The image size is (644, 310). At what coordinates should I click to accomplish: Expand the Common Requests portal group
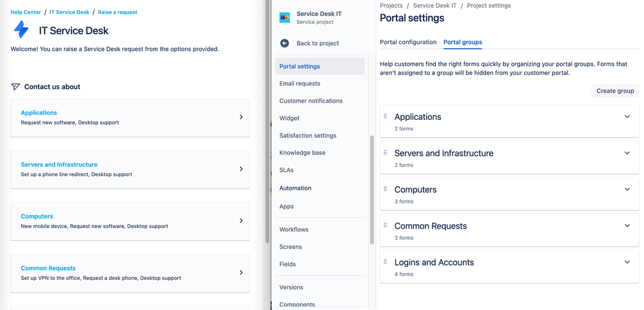click(627, 226)
